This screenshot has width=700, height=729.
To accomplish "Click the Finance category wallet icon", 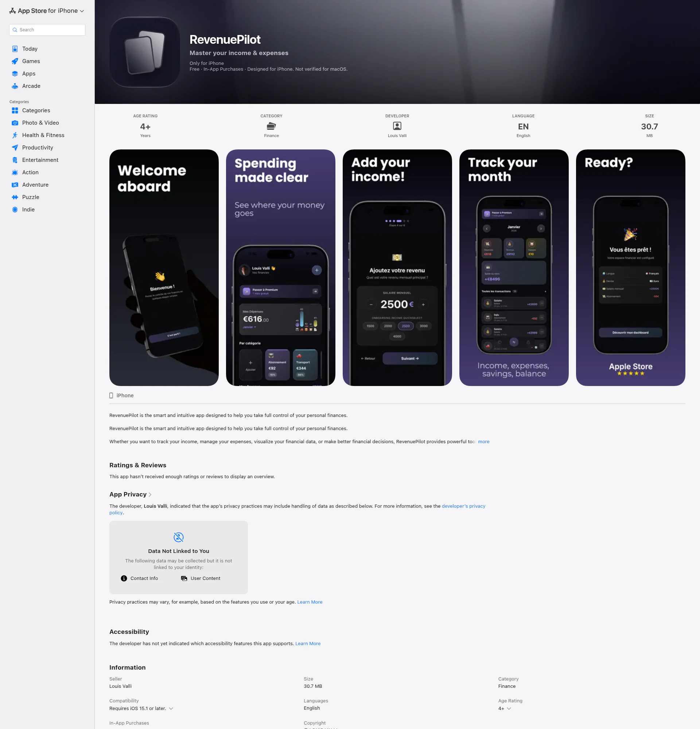I will click(x=271, y=126).
